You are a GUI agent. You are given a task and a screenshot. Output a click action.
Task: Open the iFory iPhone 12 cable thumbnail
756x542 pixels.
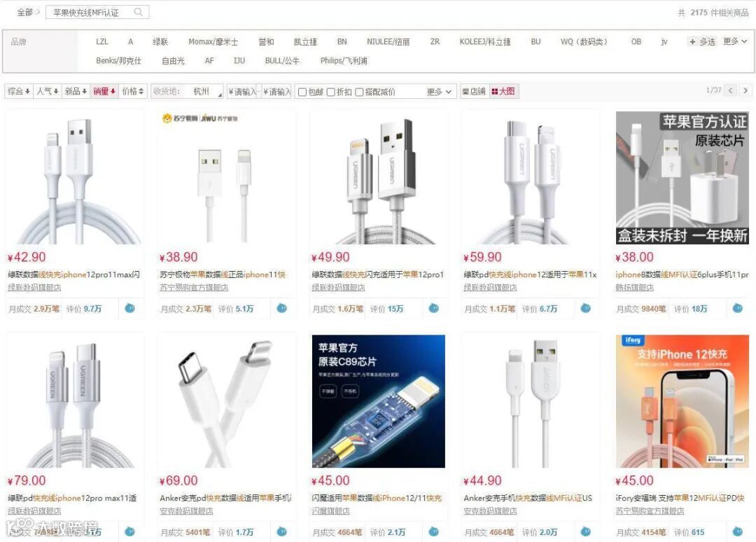point(682,401)
